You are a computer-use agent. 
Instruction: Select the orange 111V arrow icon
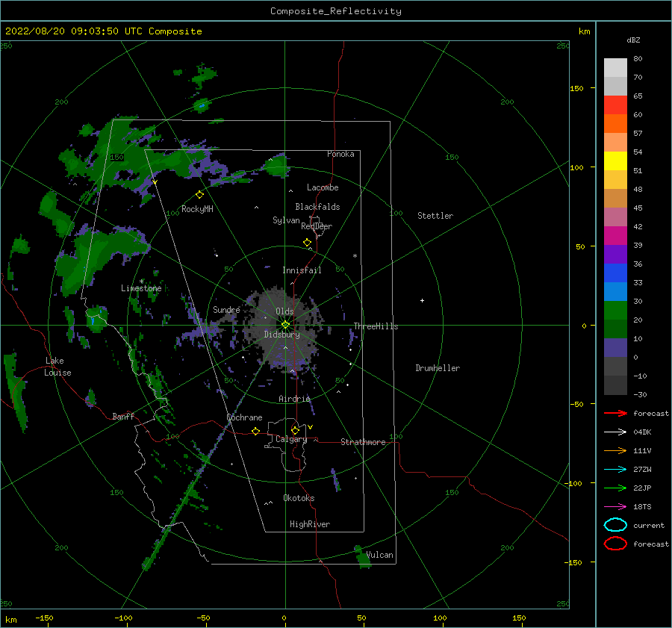[615, 450]
